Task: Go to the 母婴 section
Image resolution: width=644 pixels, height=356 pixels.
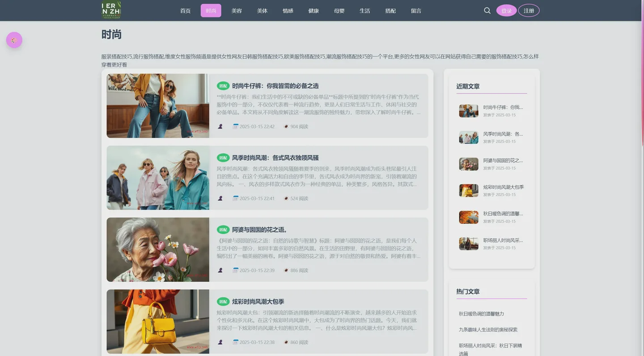Action: [339, 11]
